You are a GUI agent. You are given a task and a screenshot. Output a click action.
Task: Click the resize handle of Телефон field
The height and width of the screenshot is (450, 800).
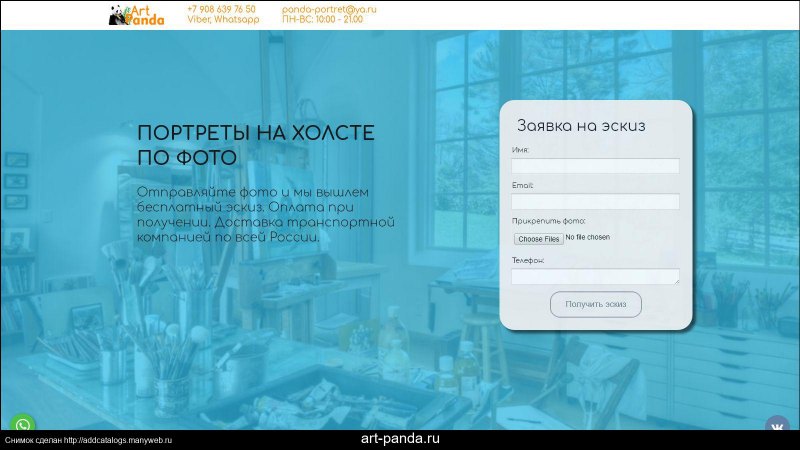tap(676, 281)
